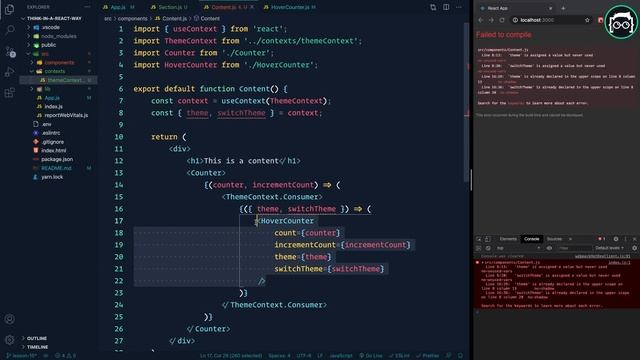Open package.json in the explorer
640x360 pixels.
57,159
